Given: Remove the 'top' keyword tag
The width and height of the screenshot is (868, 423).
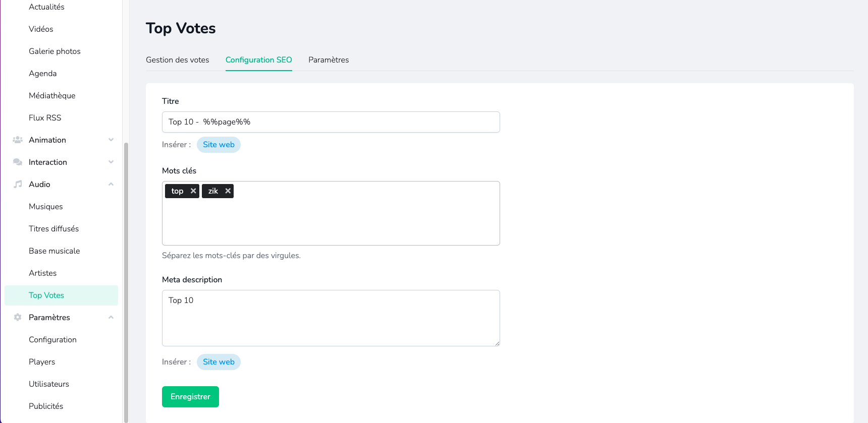Looking at the screenshot, I should (193, 191).
